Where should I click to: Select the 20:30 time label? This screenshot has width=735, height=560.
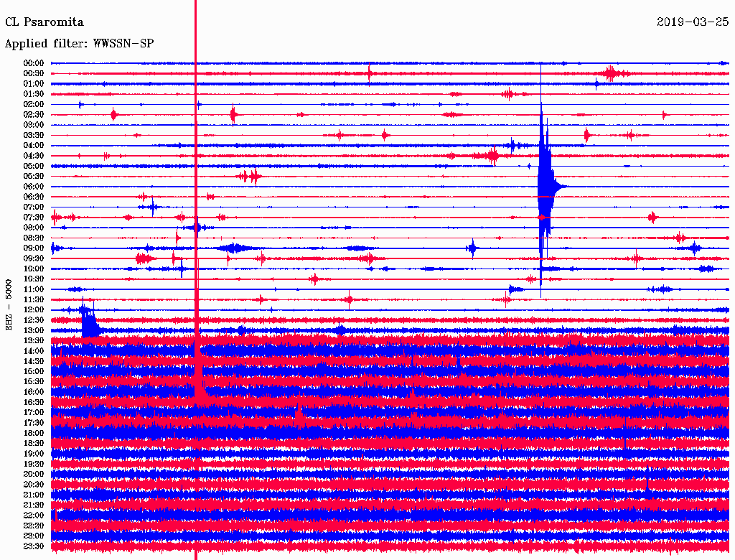(34, 485)
